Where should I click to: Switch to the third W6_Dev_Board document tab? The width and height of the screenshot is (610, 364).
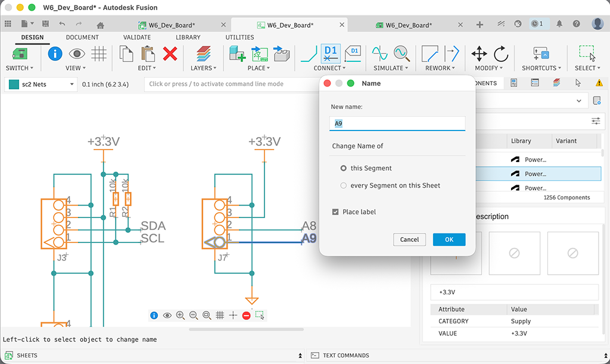point(409,25)
